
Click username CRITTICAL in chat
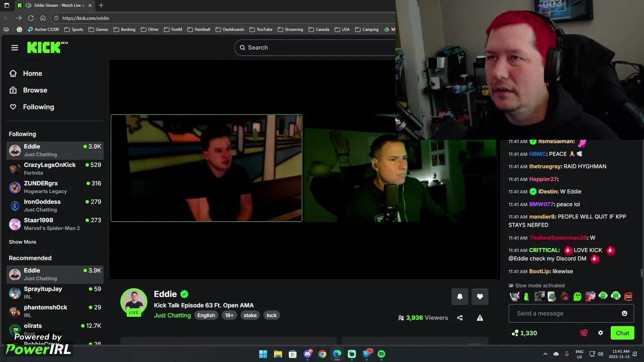pyautogui.click(x=543, y=250)
